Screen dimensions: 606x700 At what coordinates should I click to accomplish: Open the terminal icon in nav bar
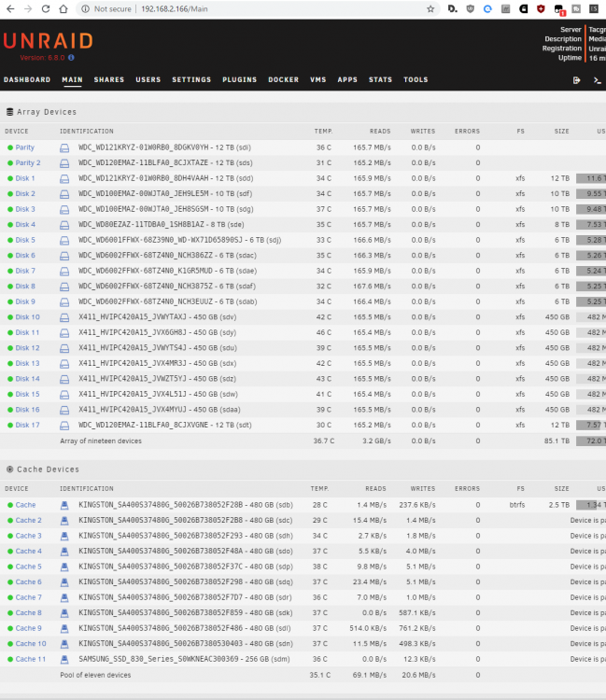tap(597, 80)
